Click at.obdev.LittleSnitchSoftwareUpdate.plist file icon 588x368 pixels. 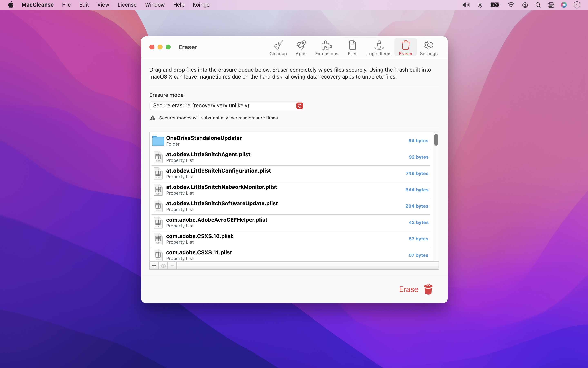(x=158, y=206)
